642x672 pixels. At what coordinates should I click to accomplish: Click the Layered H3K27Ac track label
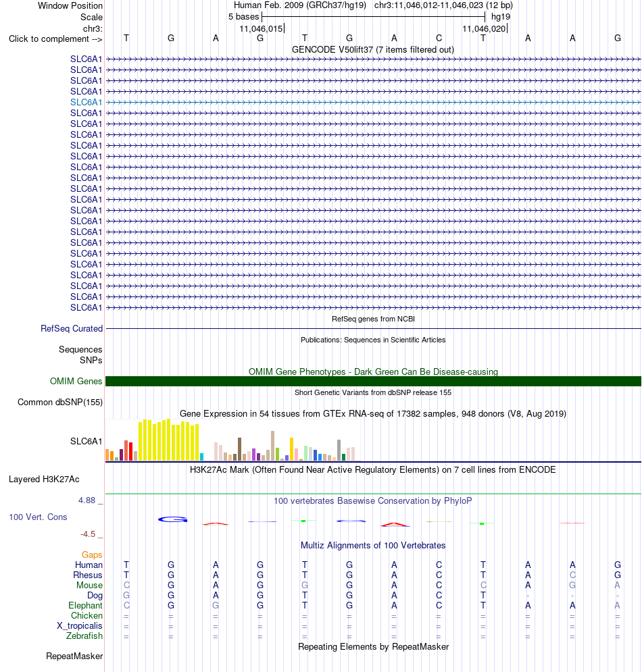point(44,479)
